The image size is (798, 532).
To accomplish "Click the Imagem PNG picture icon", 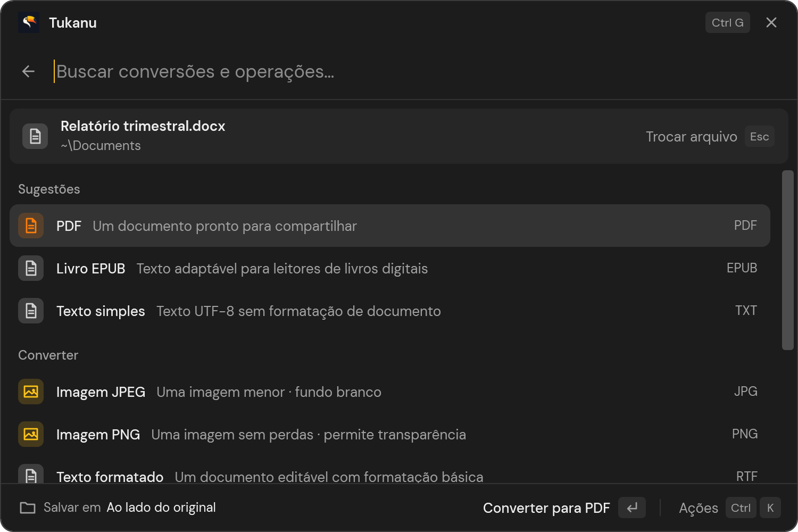I will (31, 434).
